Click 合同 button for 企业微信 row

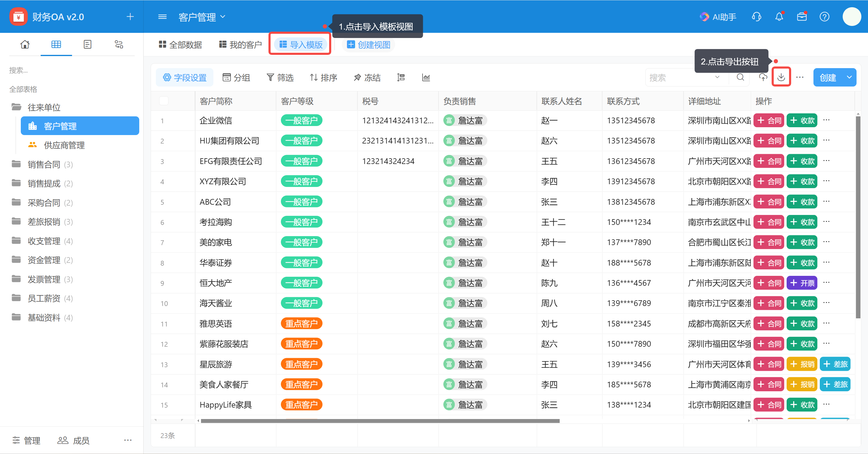point(769,120)
